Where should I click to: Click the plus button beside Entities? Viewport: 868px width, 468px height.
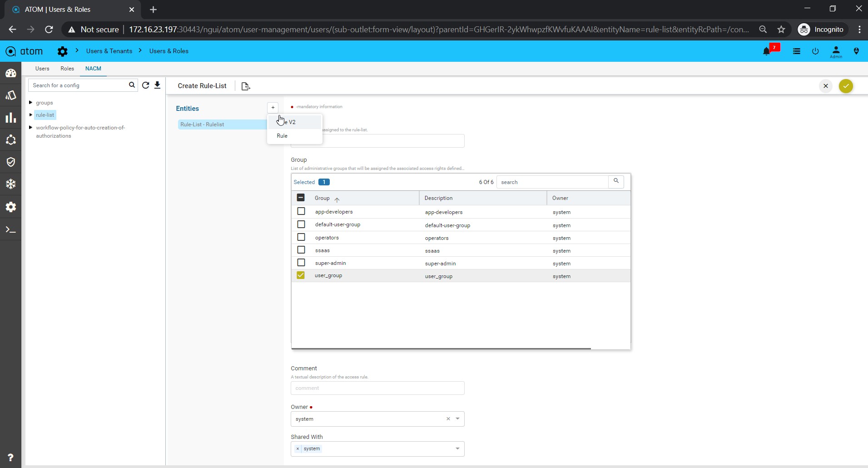click(273, 108)
